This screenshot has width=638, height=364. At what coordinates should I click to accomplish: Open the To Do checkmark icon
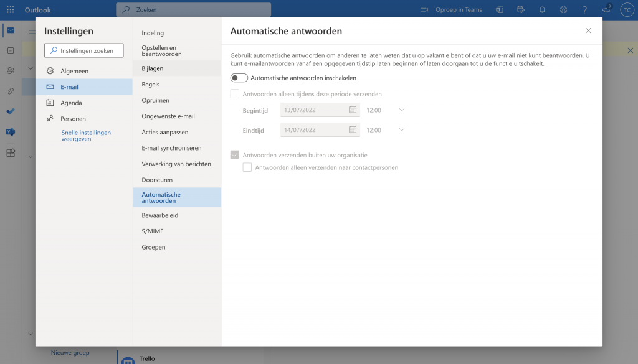[x=11, y=111]
